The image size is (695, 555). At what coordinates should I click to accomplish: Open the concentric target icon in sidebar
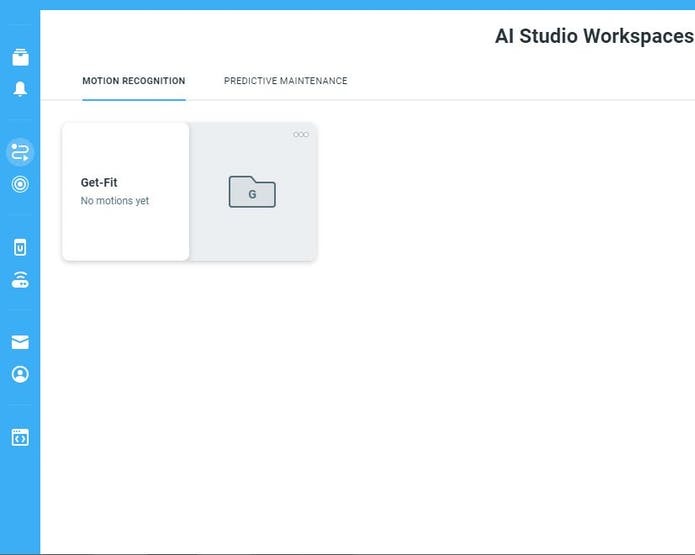20,184
